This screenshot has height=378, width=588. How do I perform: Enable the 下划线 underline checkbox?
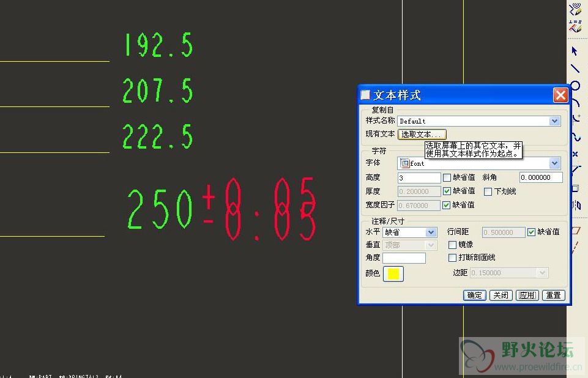tap(488, 191)
